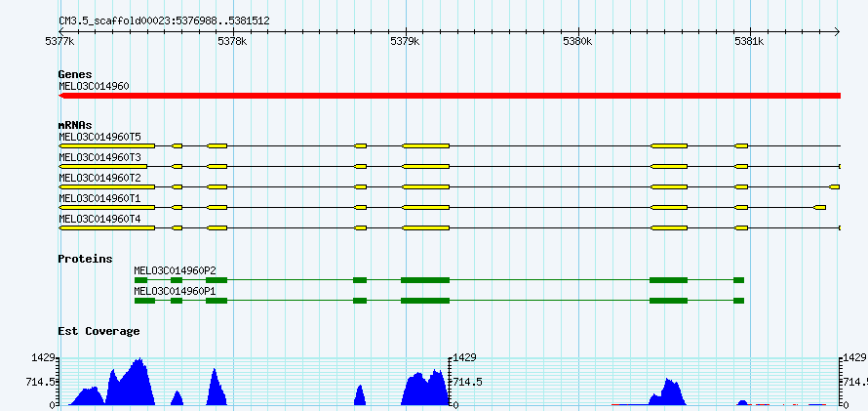Click the center 714.5 scale label
Screen dimensions: 868x411
469,382
